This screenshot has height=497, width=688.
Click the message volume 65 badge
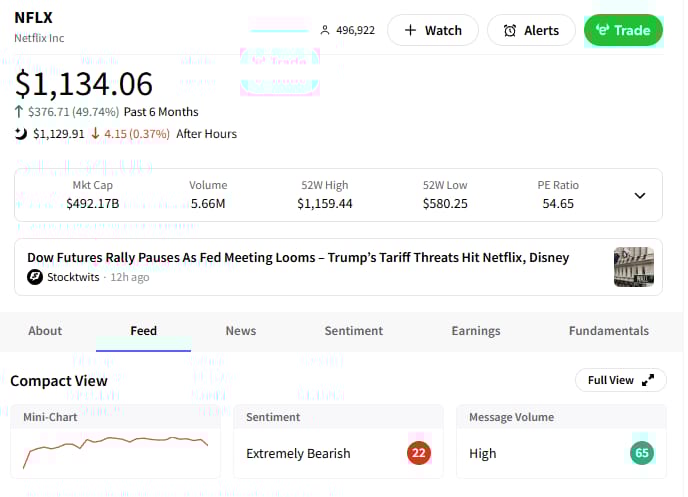pyautogui.click(x=642, y=453)
